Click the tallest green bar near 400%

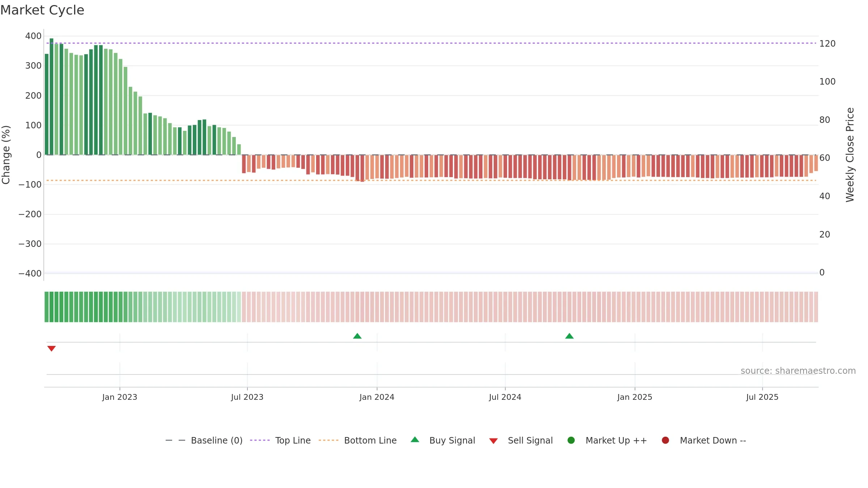tap(51, 97)
